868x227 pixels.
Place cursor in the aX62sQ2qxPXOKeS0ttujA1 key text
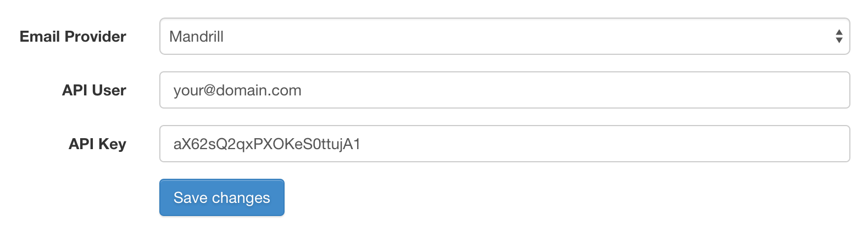point(266,144)
